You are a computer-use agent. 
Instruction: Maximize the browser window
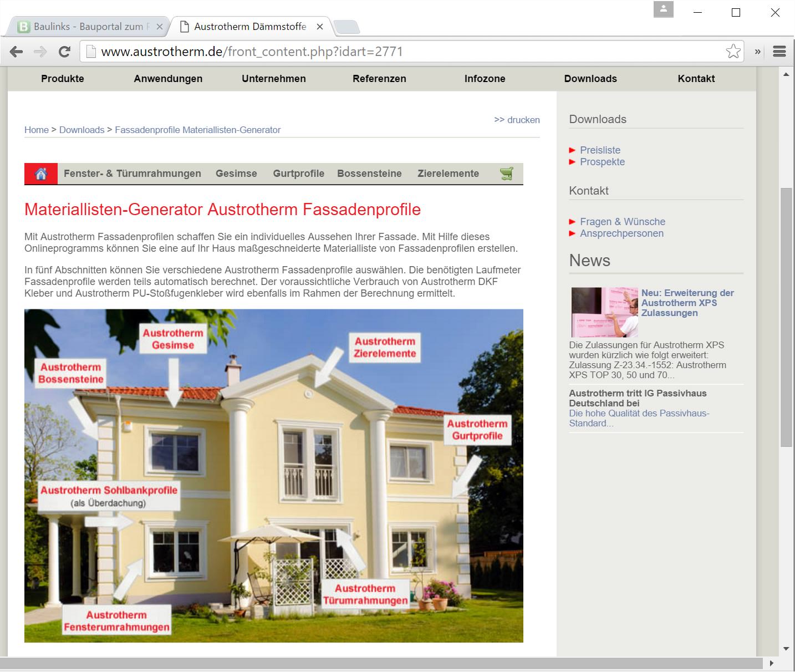[736, 12]
